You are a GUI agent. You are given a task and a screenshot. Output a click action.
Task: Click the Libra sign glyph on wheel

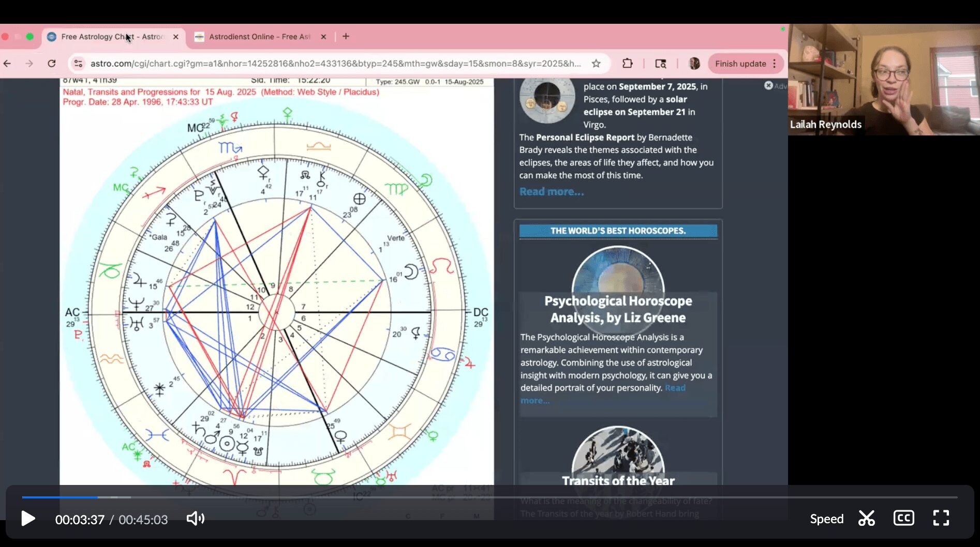coord(319,147)
